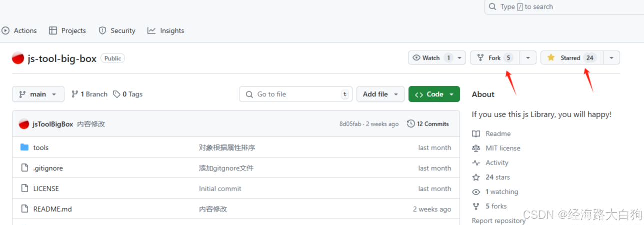Viewport: 644px width, 225px height.
Task: Open the latest commit message 内容修改
Action: pos(91,124)
